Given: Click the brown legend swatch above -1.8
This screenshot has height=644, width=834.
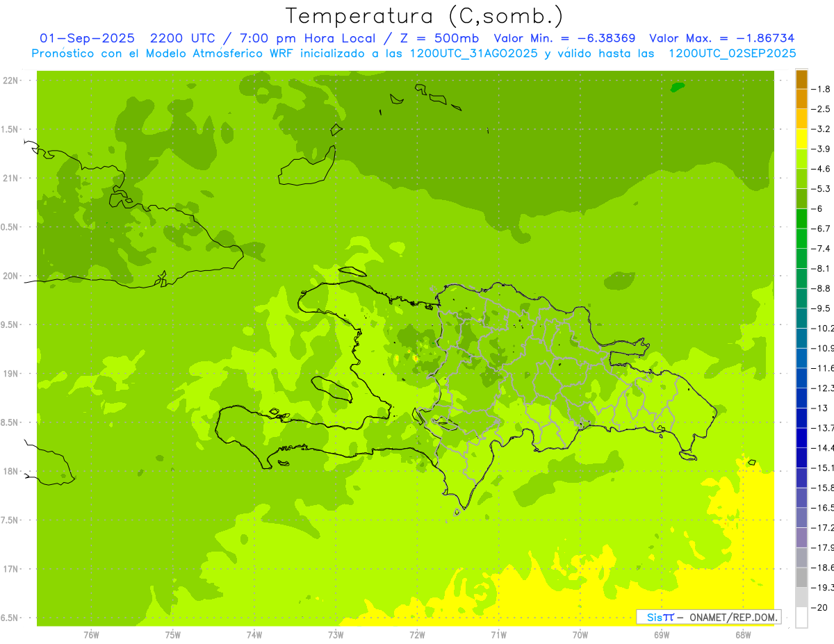Looking at the screenshot, I should click(x=801, y=79).
